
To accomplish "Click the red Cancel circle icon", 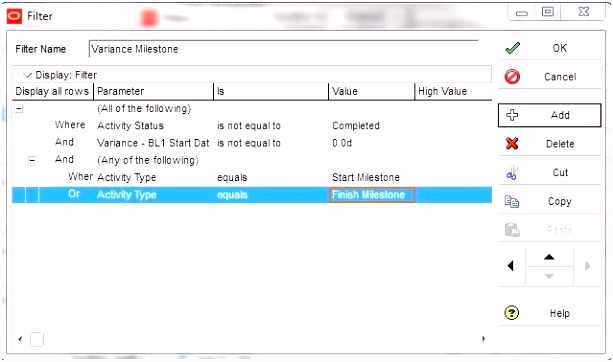I will [512, 77].
